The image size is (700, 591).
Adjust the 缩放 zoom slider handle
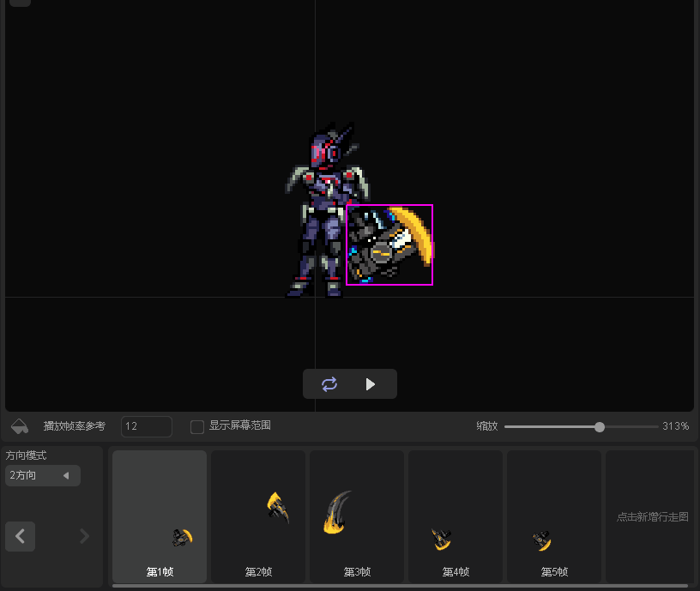click(600, 427)
